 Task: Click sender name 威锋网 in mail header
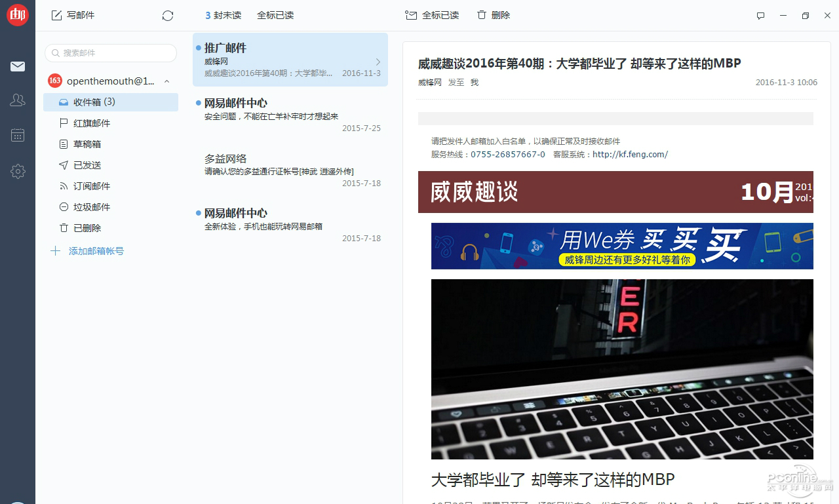pyautogui.click(x=430, y=83)
